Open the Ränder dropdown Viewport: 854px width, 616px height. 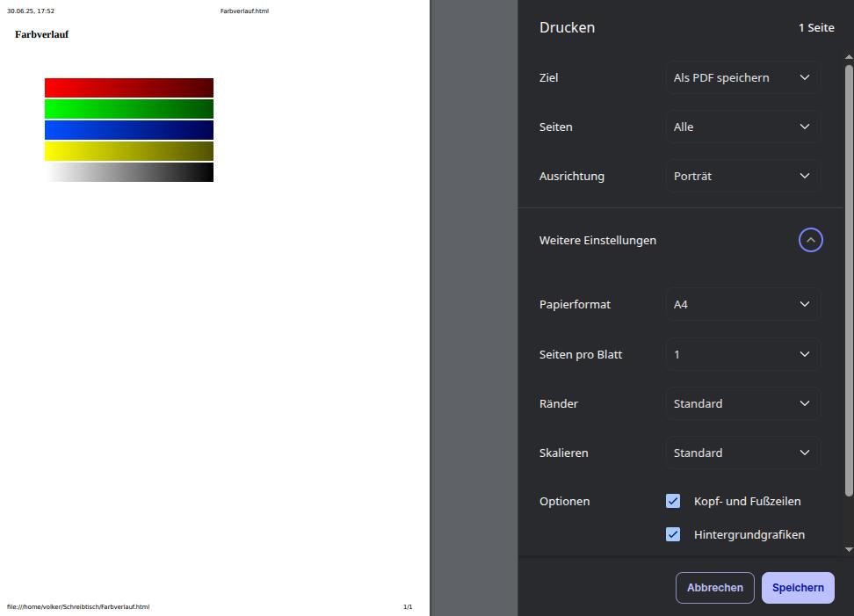[x=742, y=403]
